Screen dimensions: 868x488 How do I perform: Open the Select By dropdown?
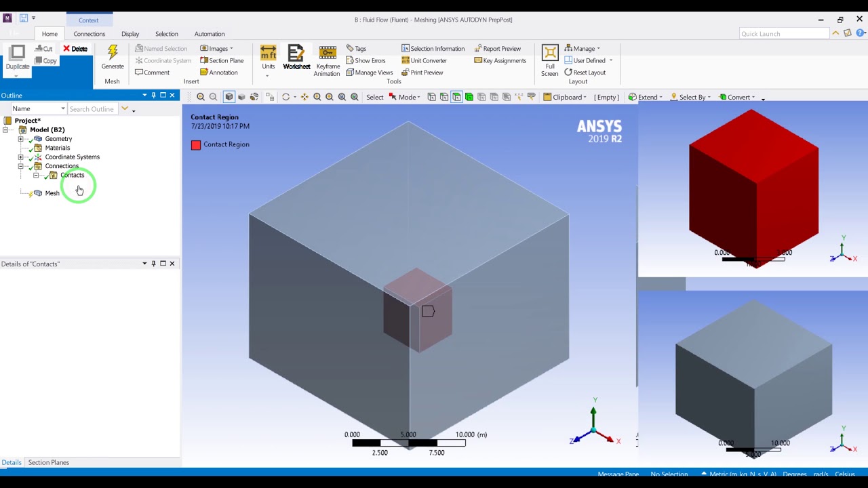coord(690,97)
